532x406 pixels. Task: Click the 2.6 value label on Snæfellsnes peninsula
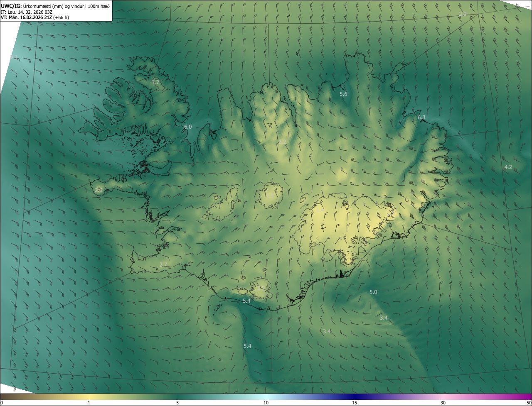click(x=99, y=190)
